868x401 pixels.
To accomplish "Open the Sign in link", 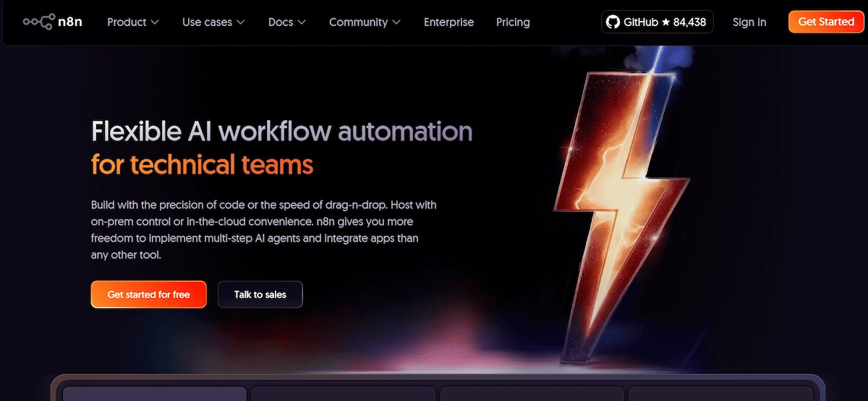I will 749,22.
